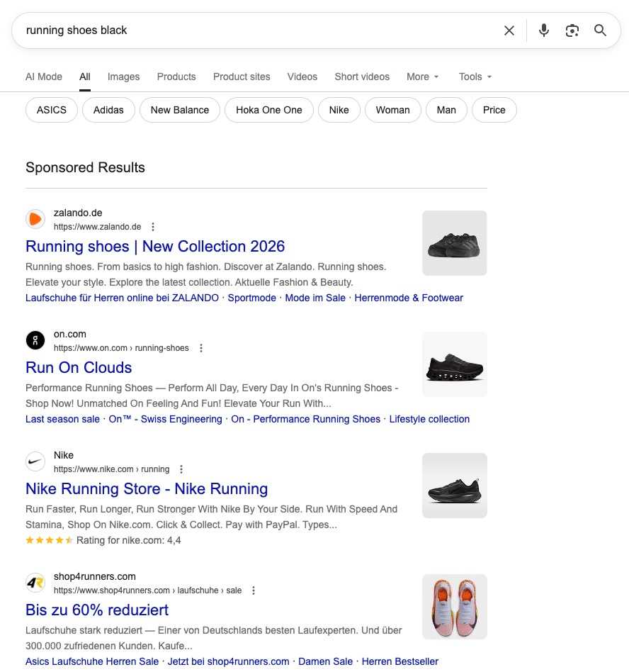
Task: Click inside the search field text
Action: click(76, 30)
